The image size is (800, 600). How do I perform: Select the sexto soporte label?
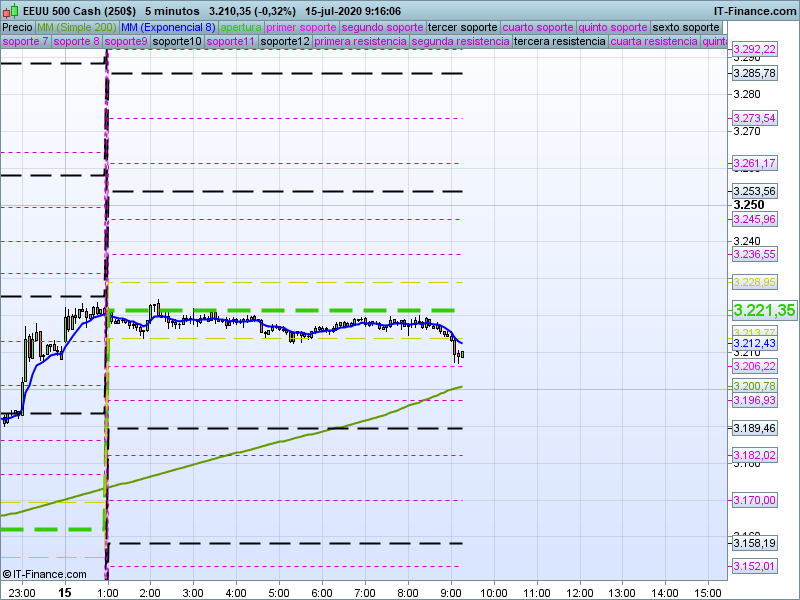tap(686, 27)
